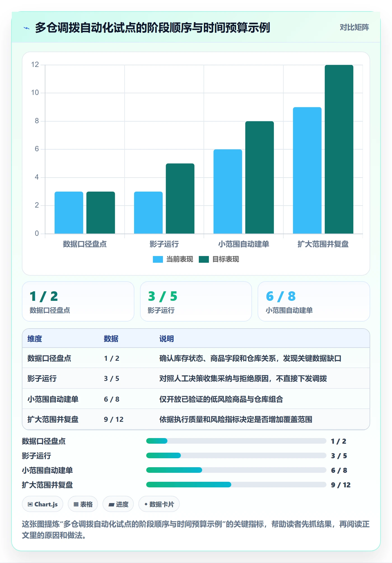Screen dimensions: 392x563
Task: Click the chart title 多仓调拨自动化试点
Action: [152, 28]
